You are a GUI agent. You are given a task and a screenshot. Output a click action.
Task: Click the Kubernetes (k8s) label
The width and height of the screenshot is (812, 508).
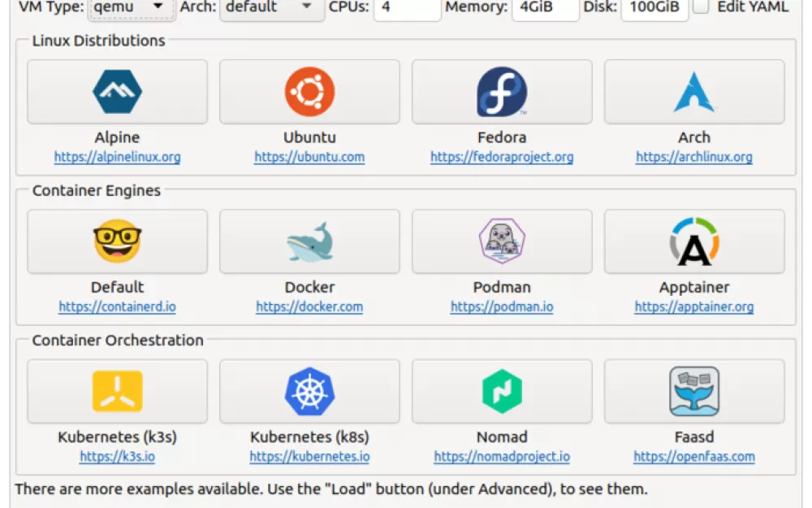click(x=309, y=436)
